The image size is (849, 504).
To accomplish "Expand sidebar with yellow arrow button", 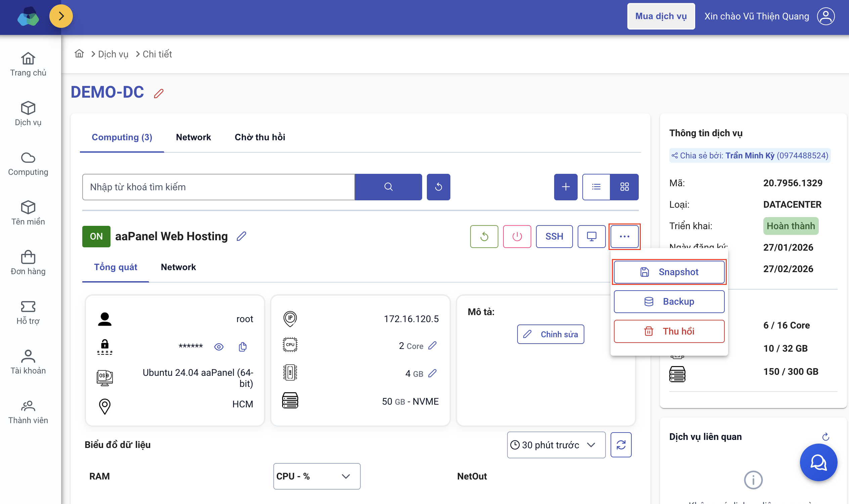I will [x=61, y=16].
